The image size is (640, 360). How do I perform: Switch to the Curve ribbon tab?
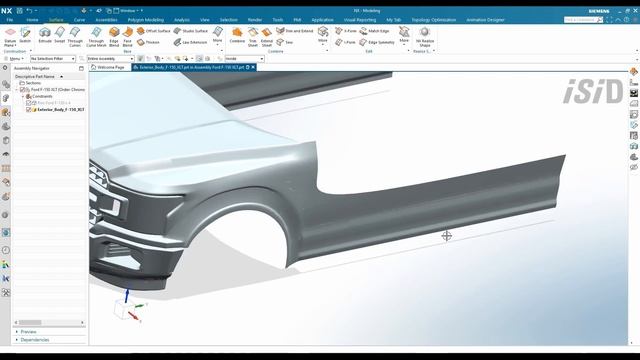pyautogui.click(x=79, y=20)
